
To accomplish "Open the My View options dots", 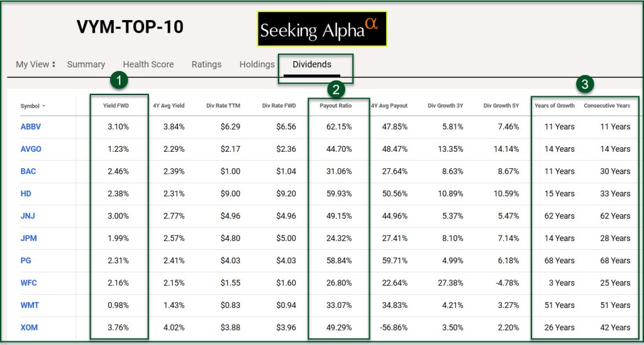I will (54, 64).
